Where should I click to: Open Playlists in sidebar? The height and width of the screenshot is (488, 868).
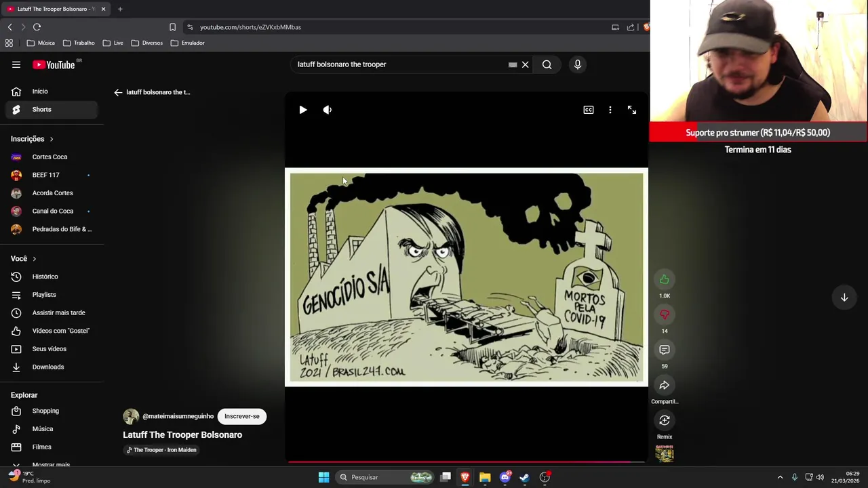[51, 295]
